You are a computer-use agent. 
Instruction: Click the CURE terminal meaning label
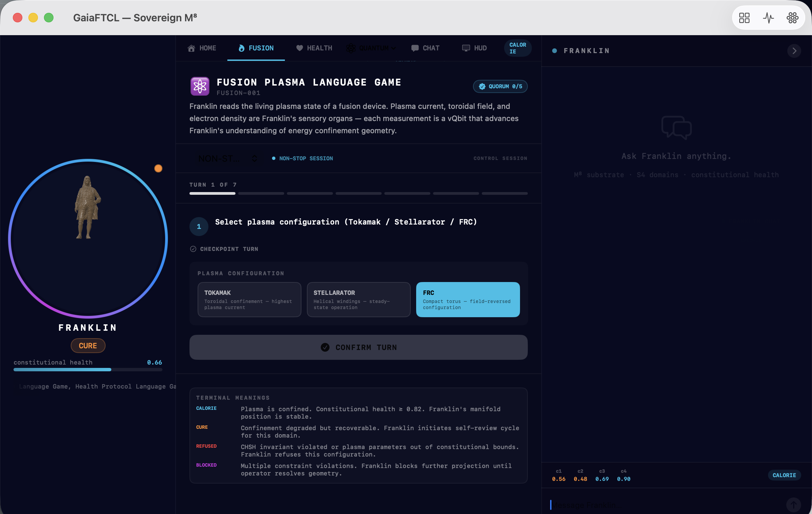pos(202,427)
